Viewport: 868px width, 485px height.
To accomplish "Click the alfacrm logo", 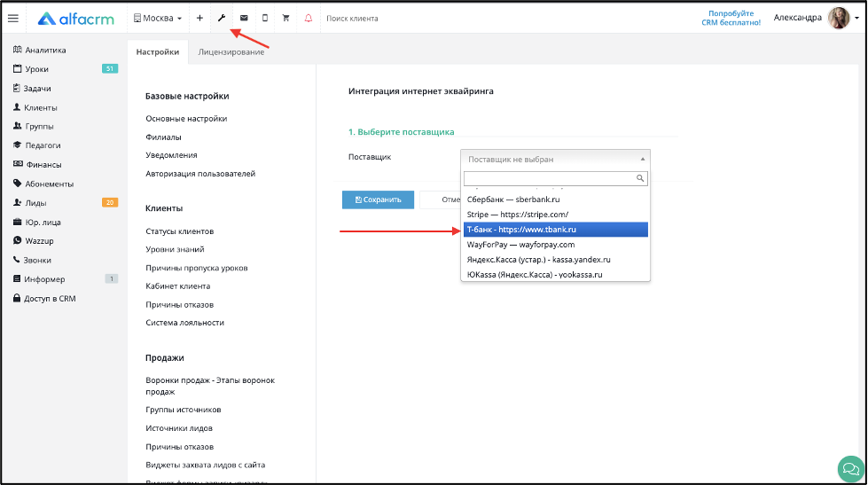I will [76, 19].
